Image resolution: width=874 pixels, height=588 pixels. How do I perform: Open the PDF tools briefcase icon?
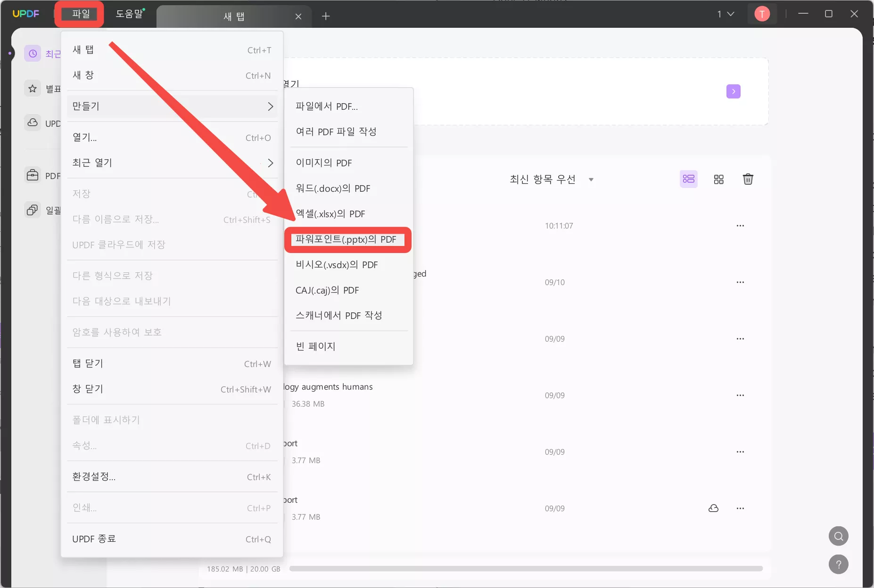33,175
